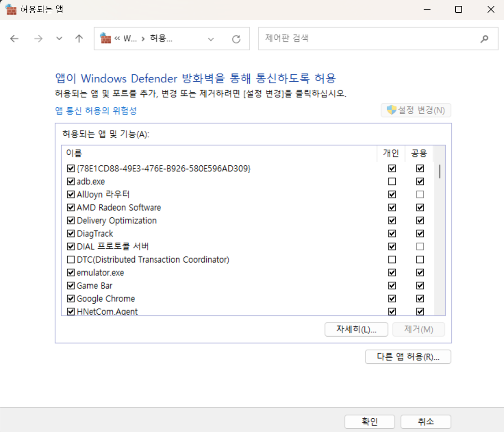
Task: Click the firewall icon in address bar
Action: tap(105, 38)
